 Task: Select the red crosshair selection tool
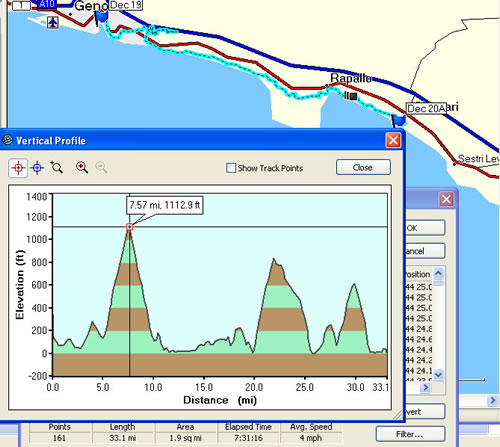point(18,168)
